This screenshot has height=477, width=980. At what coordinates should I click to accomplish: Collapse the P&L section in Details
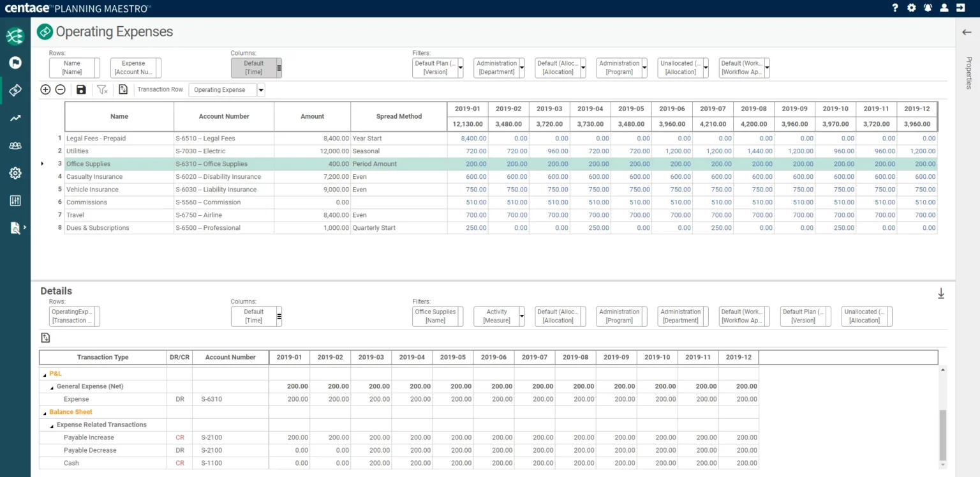click(43, 374)
